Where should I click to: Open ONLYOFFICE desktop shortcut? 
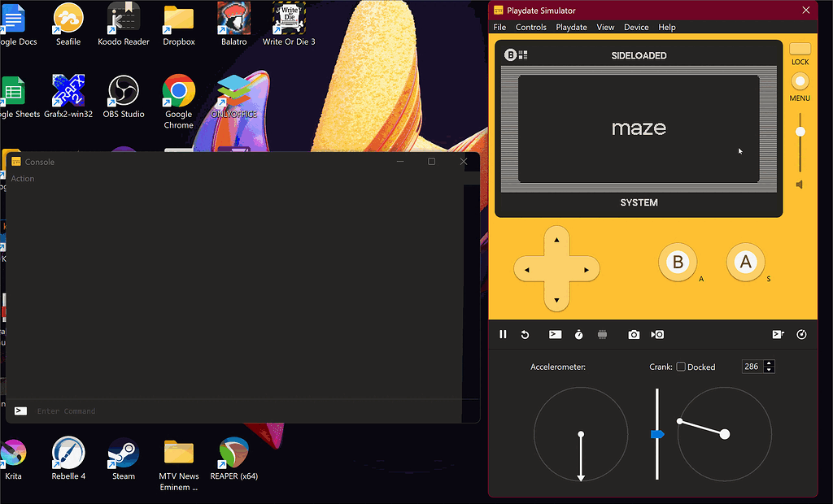click(x=233, y=97)
